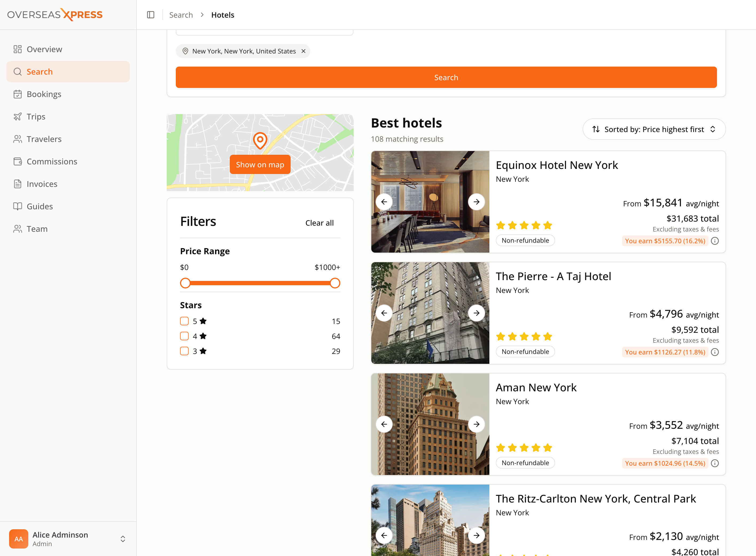Click the map pin marker
This screenshot has width=756, height=556.
click(260, 140)
